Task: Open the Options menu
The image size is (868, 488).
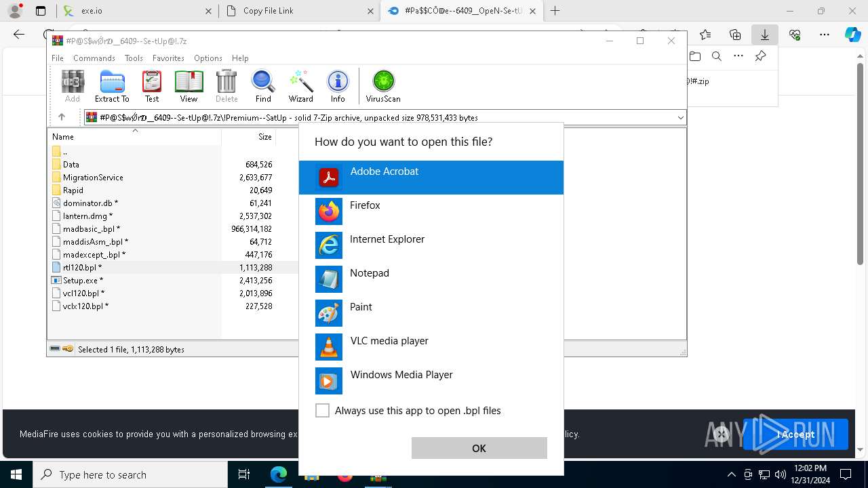Action: (x=208, y=58)
